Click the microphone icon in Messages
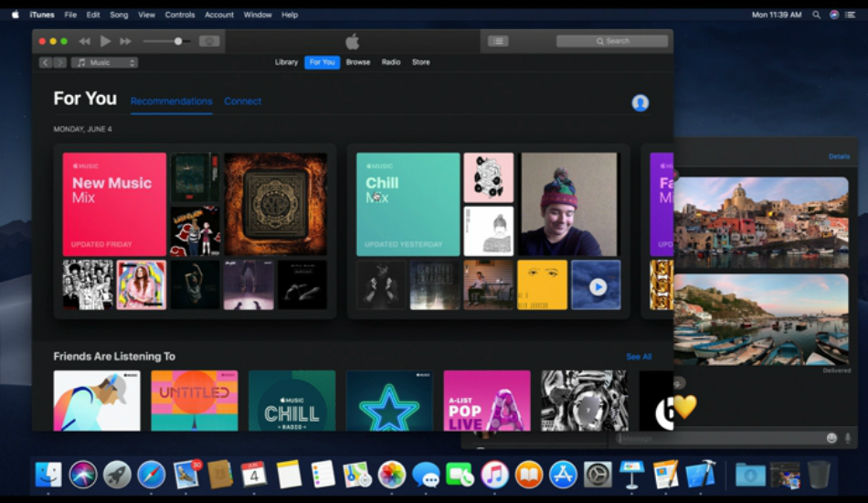868x503 pixels. pos(848,438)
